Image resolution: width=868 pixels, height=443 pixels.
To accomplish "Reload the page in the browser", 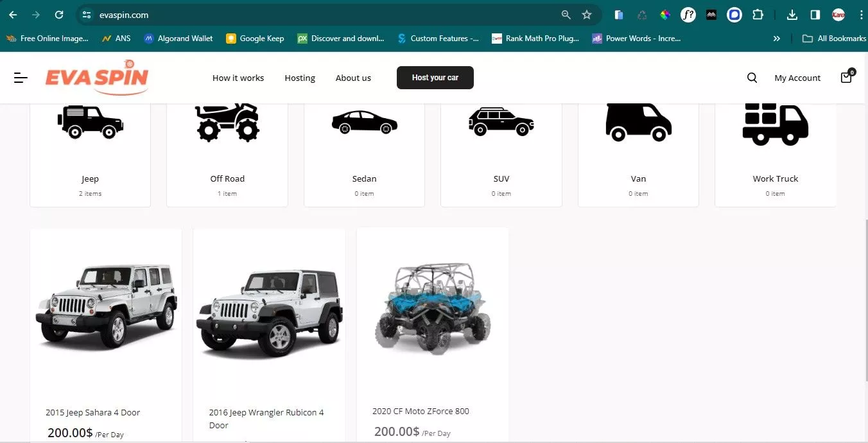I will point(59,15).
